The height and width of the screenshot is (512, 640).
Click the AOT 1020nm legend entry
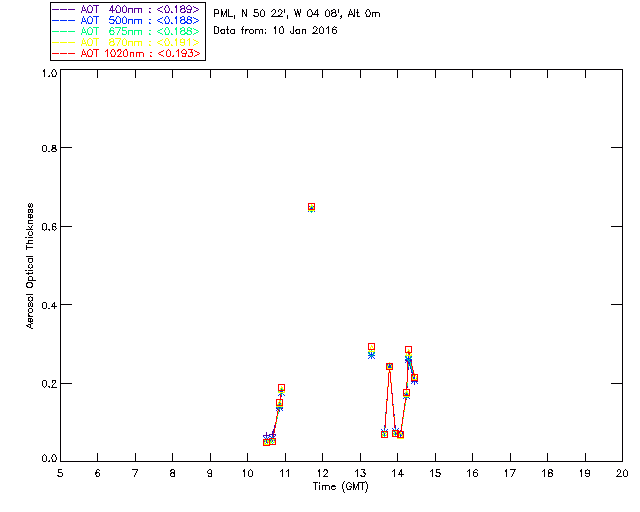pyautogui.click(x=126, y=53)
